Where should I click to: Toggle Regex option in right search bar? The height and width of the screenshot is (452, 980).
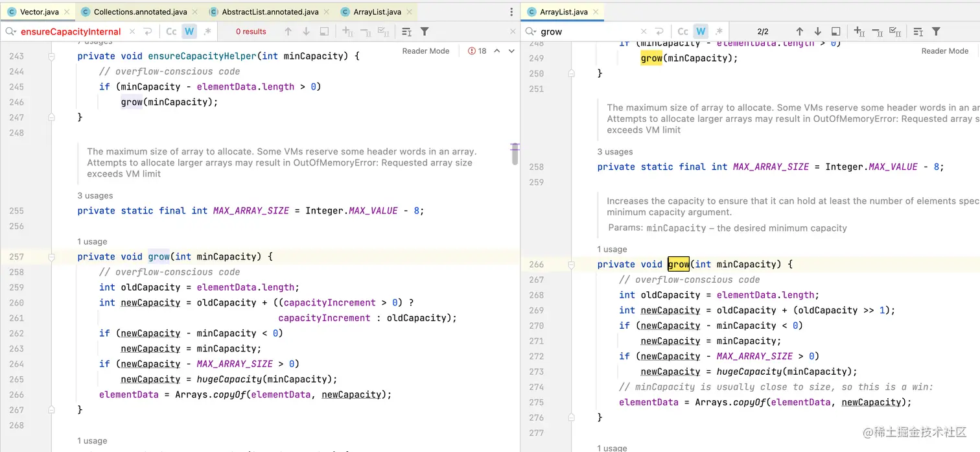click(719, 31)
